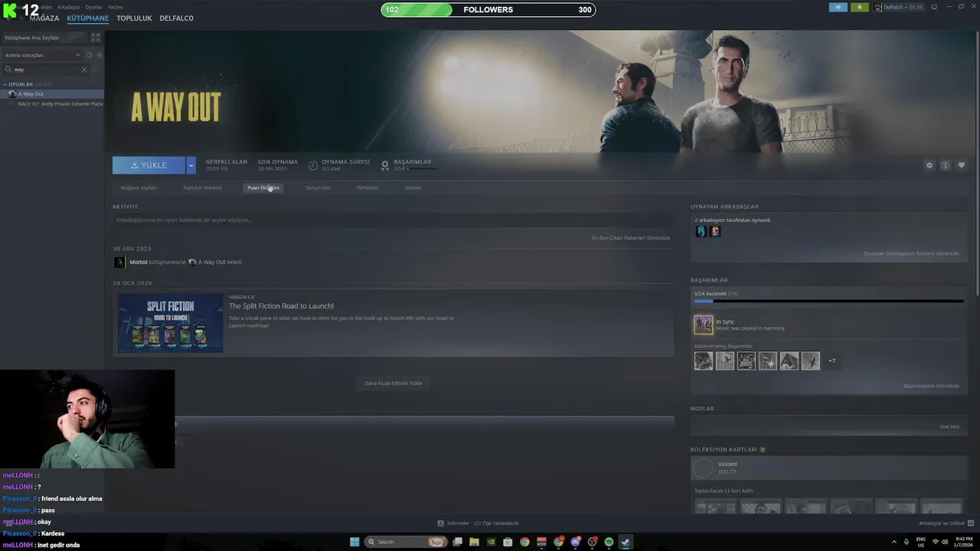Open the game info icon
This screenshot has width=980, height=551.
[x=946, y=165]
